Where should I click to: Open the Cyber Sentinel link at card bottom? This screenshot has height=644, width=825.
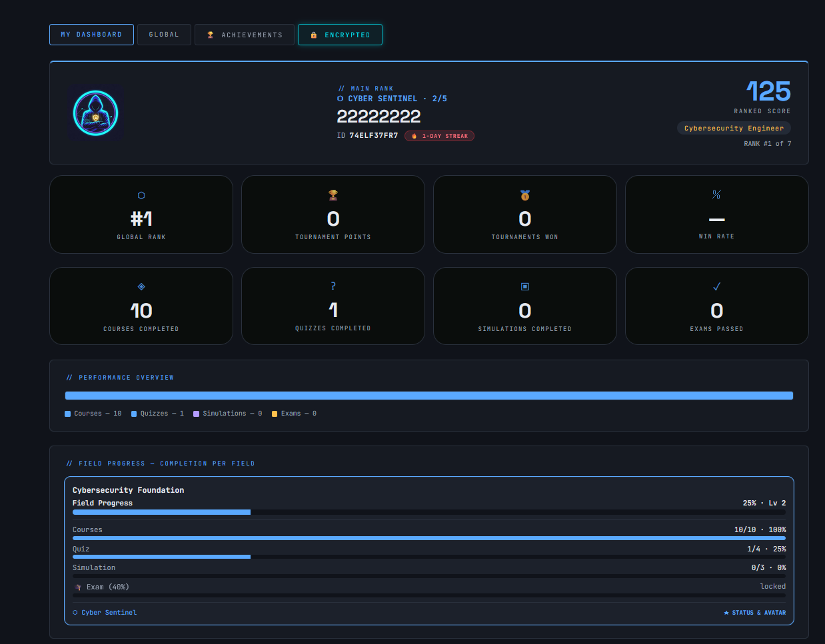[105, 613]
